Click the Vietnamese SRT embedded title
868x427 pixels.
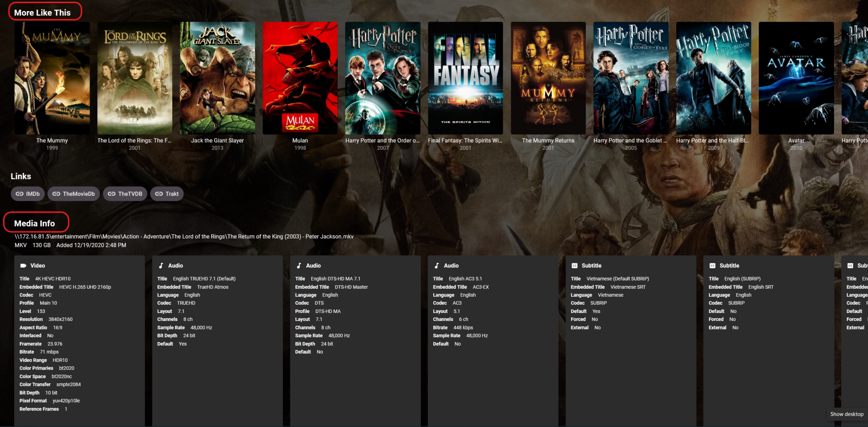628,287
